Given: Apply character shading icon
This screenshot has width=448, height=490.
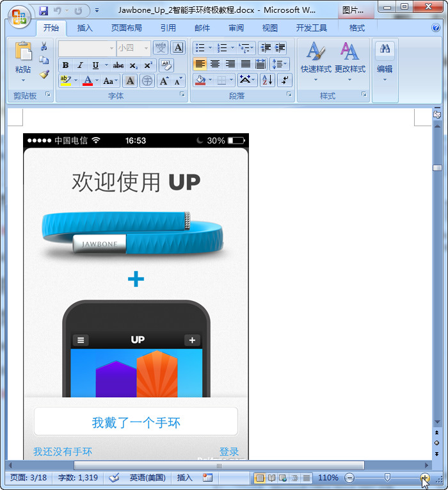Looking at the screenshot, I should [x=130, y=81].
